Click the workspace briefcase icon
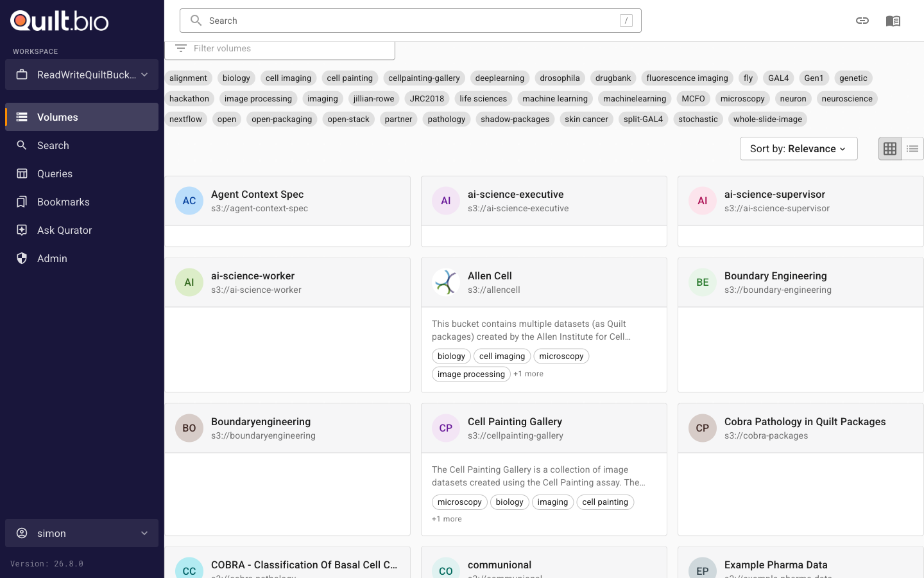The image size is (924, 578). click(x=22, y=74)
